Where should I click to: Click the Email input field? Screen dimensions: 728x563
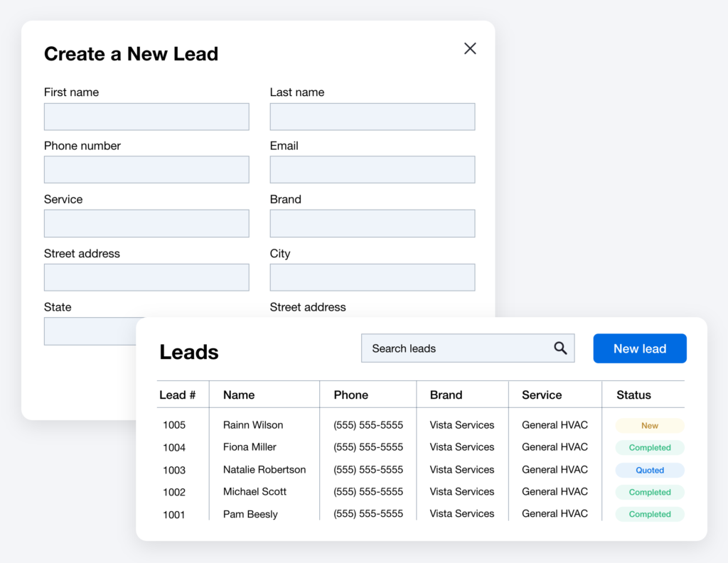pyautogui.click(x=373, y=169)
